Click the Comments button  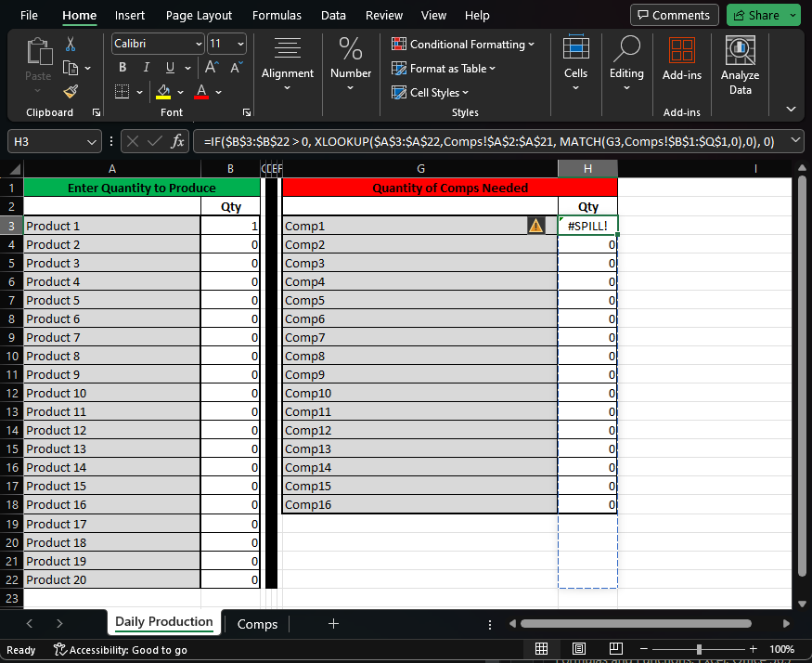click(674, 15)
